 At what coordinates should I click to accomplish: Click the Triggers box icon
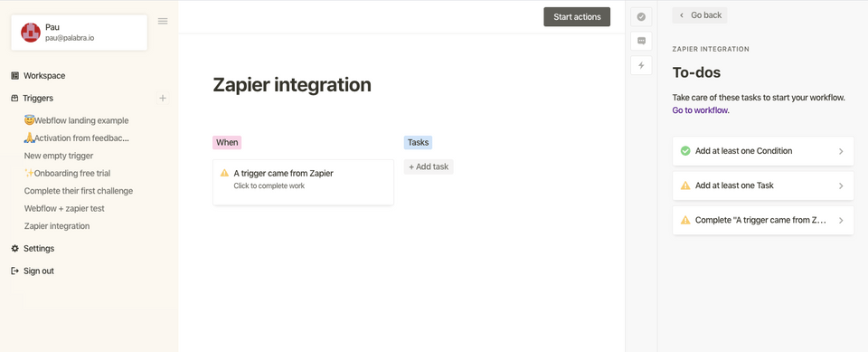15,98
